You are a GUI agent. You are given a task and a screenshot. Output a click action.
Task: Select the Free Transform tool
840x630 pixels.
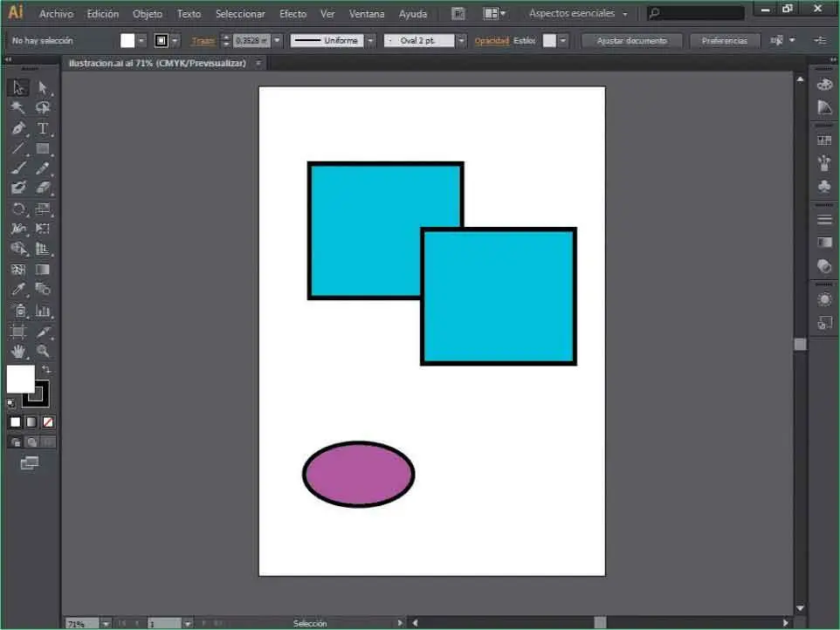pos(43,229)
